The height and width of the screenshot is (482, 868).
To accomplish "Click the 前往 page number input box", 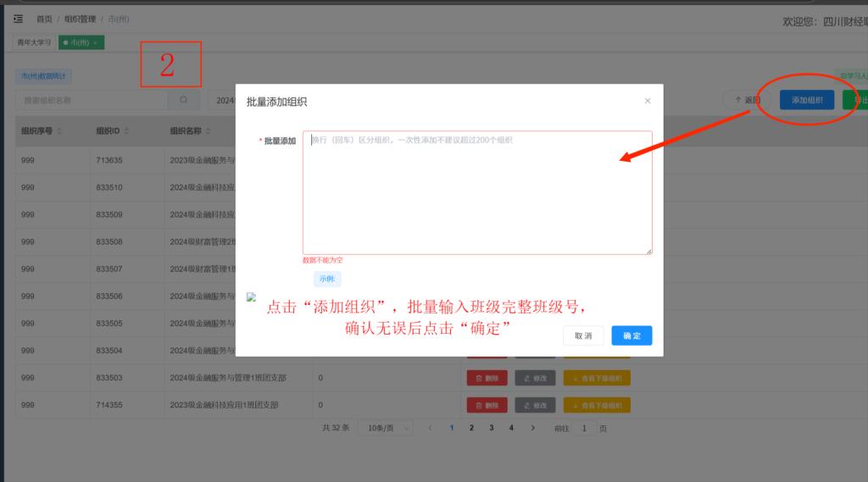I will 584,429.
